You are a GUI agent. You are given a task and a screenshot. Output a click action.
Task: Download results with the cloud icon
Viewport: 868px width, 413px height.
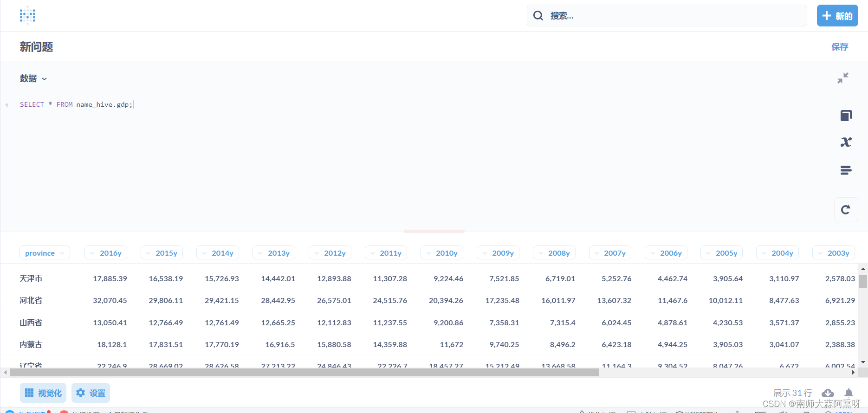[x=828, y=393]
